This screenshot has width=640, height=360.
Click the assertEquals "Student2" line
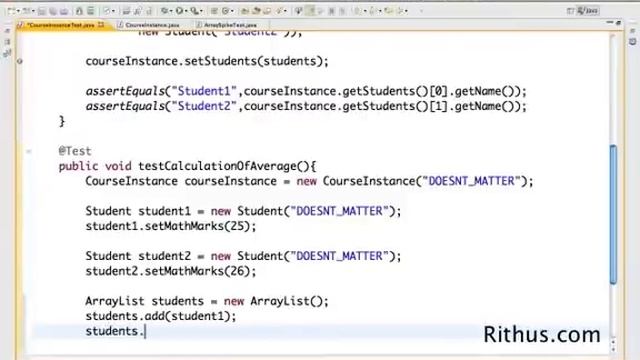coord(306,106)
